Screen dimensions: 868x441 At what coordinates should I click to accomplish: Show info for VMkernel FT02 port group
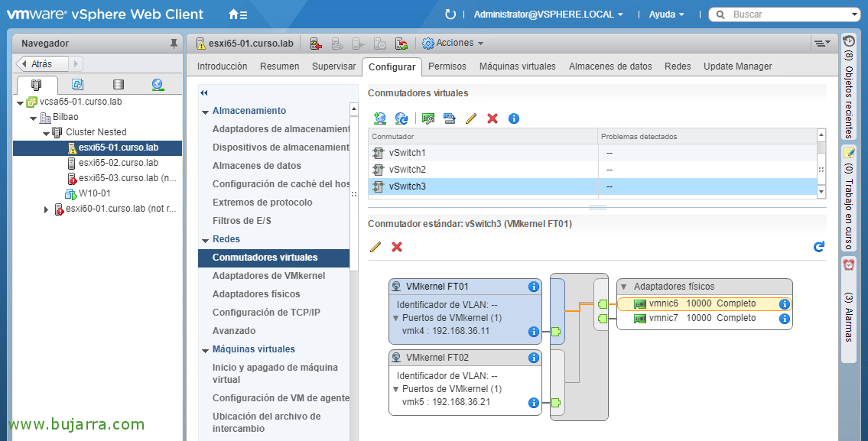tap(534, 358)
